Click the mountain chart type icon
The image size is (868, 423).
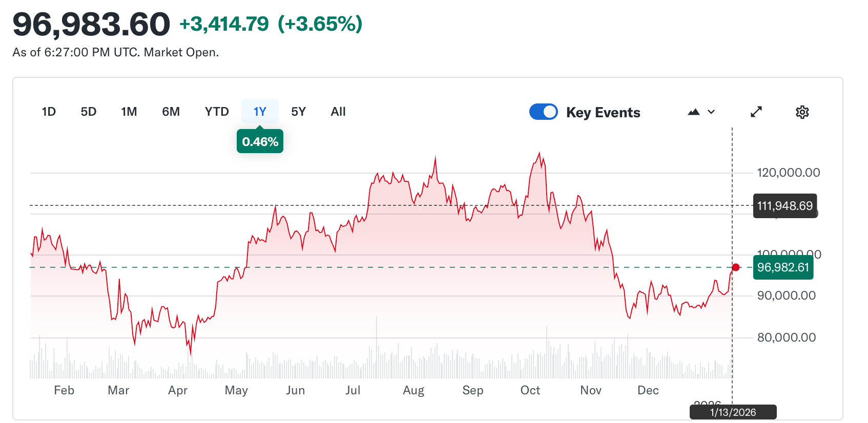point(694,112)
